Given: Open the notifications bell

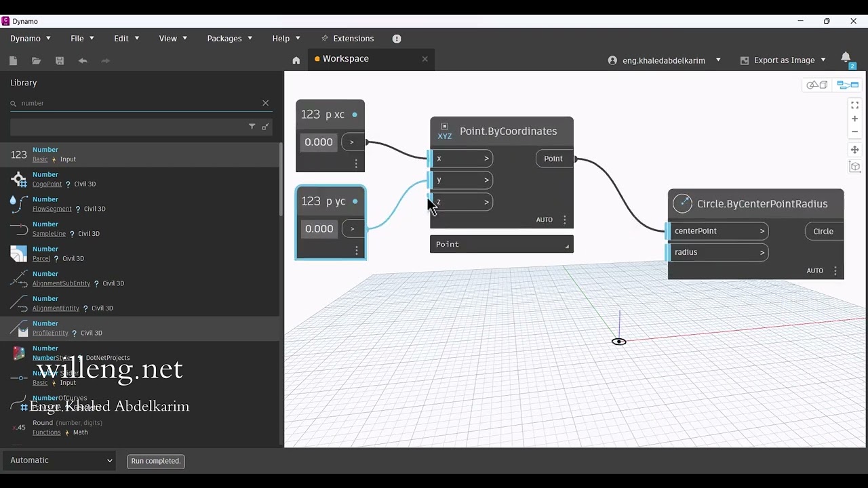Looking at the screenshot, I should [x=846, y=58].
